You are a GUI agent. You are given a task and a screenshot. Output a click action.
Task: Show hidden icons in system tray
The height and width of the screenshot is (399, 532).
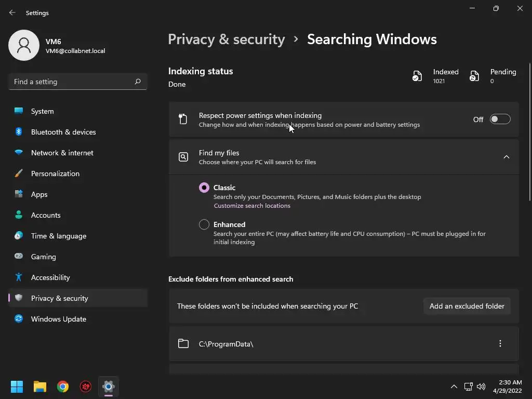454,387
